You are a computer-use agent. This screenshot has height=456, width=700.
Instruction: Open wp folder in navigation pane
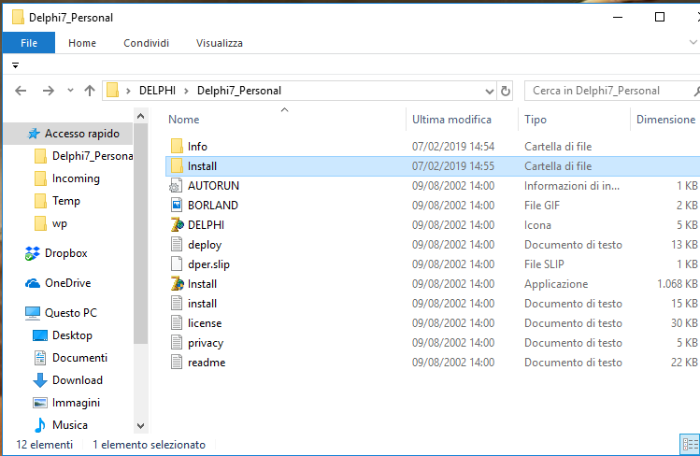pos(59,223)
